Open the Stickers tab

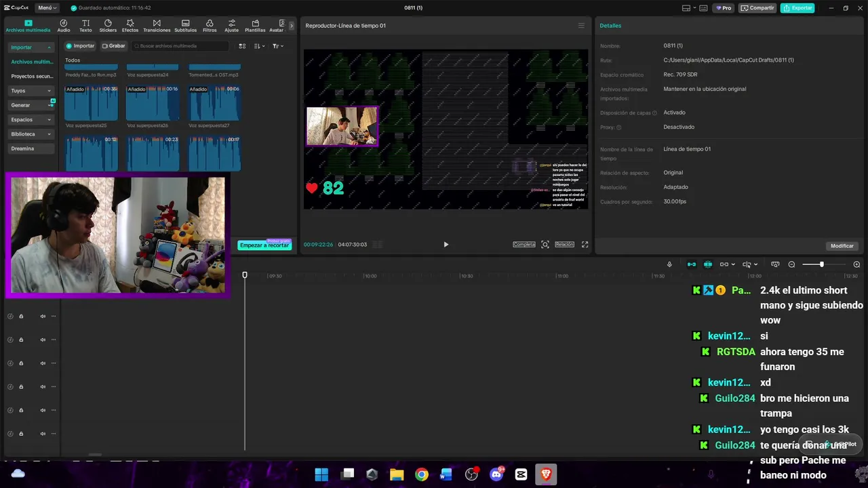click(108, 26)
